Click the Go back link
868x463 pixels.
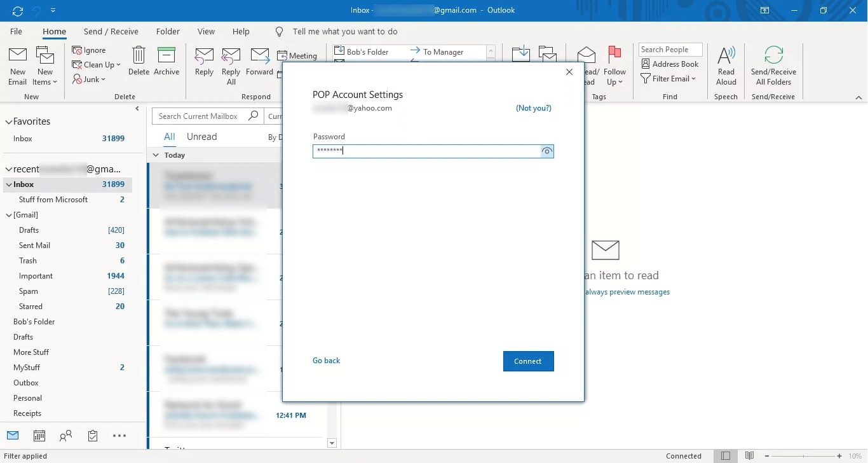tap(326, 361)
